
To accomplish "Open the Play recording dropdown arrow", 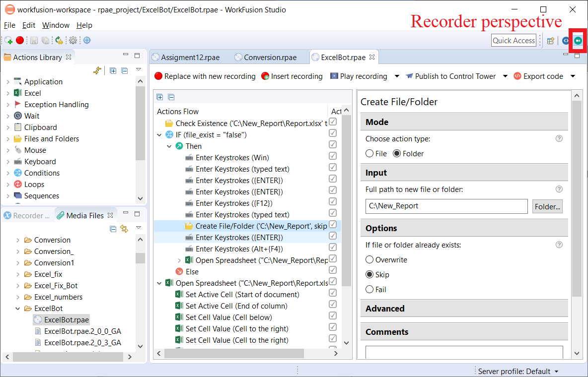I will (x=397, y=76).
